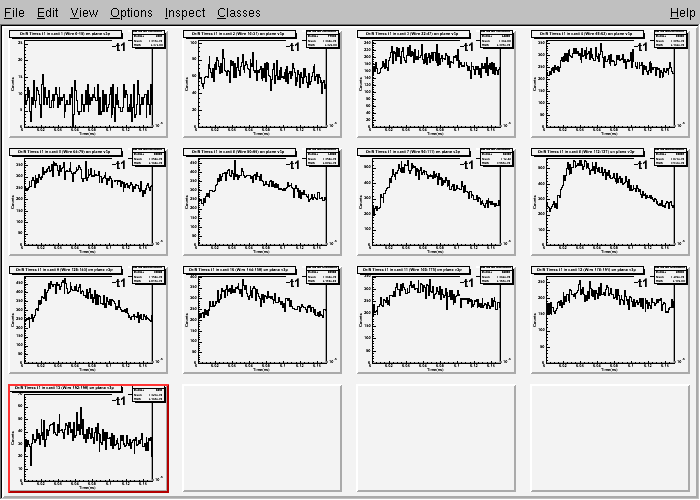
Task: Click the t1 label in card 8 pad
Action: (x=641, y=165)
